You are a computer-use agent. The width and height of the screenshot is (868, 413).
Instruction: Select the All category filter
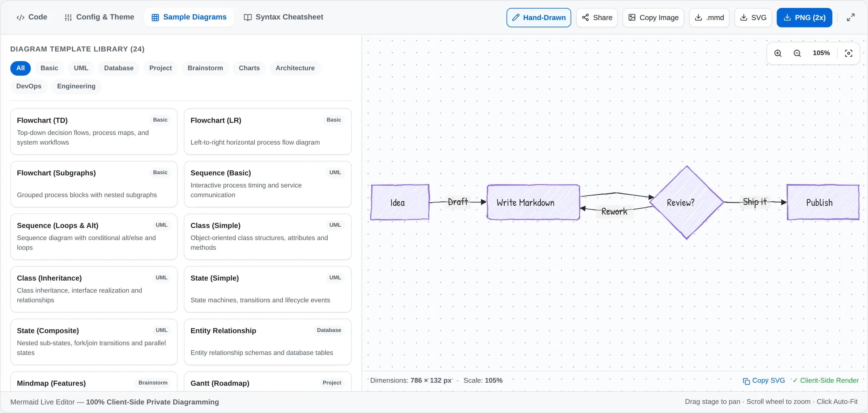(x=21, y=68)
